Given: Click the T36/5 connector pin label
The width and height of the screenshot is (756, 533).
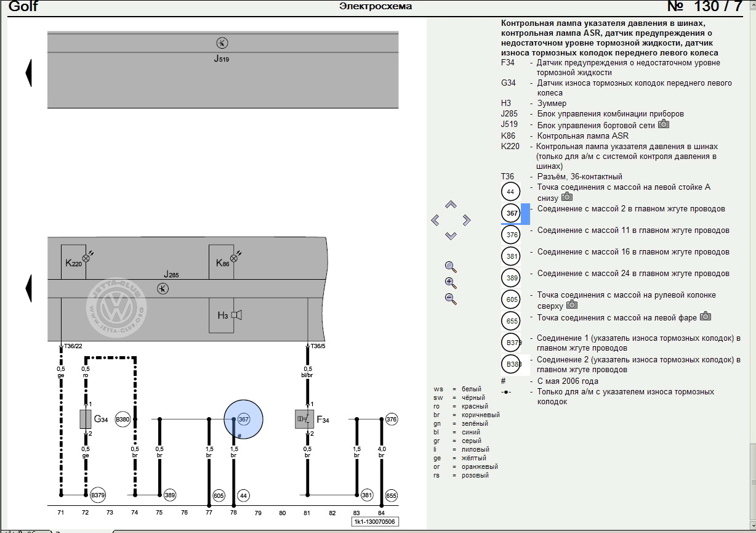Looking at the screenshot, I should click(319, 346).
